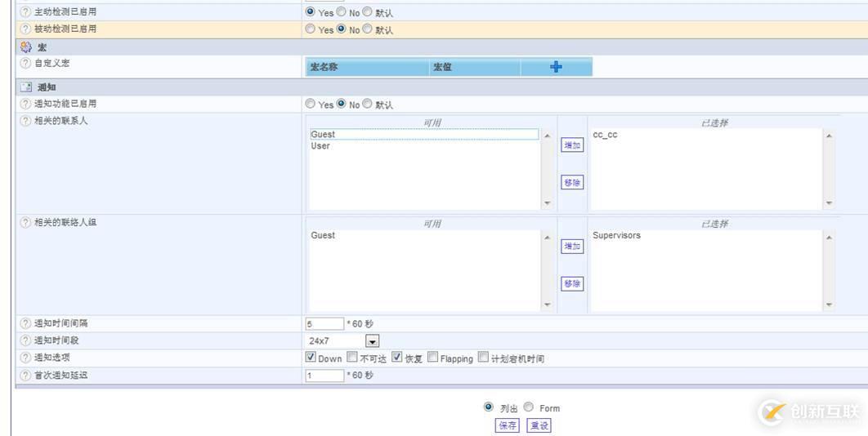868x436 pixels.
Task: Toggle the Down notification checkbox
Action: pyautogui.click(x=311, y=357)
